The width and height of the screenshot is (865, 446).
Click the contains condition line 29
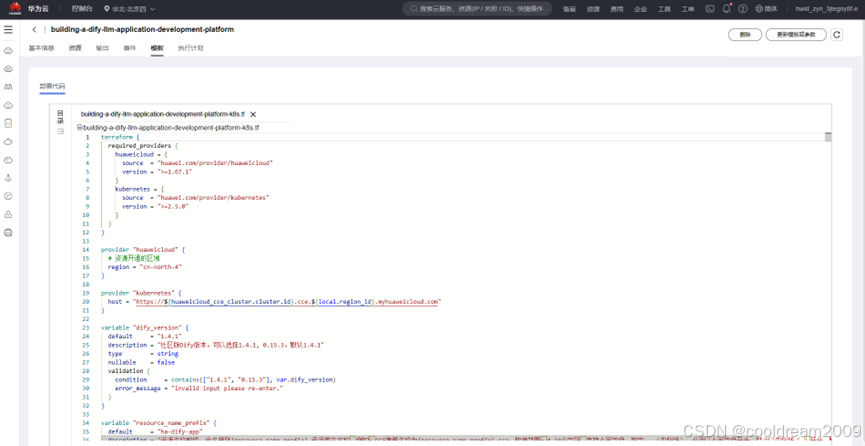(225, 379)
